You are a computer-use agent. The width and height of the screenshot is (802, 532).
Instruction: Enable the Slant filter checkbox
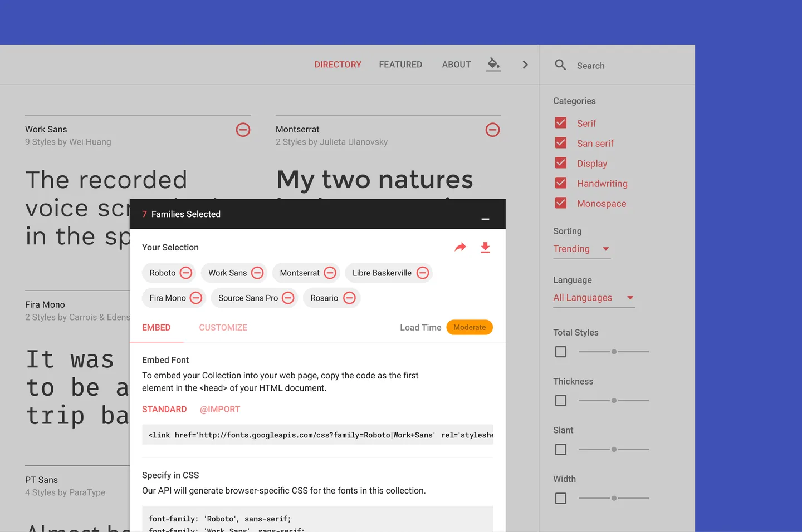pyautogui.click(x=561, y=450)
